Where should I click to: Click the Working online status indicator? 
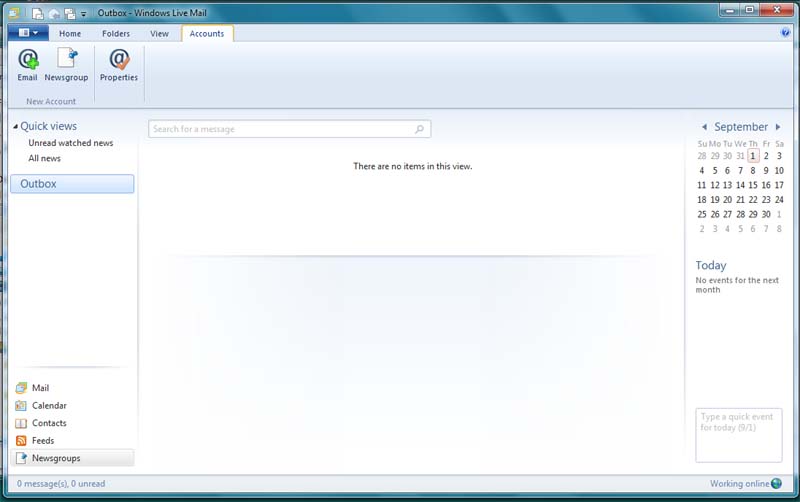pos(745,484)
